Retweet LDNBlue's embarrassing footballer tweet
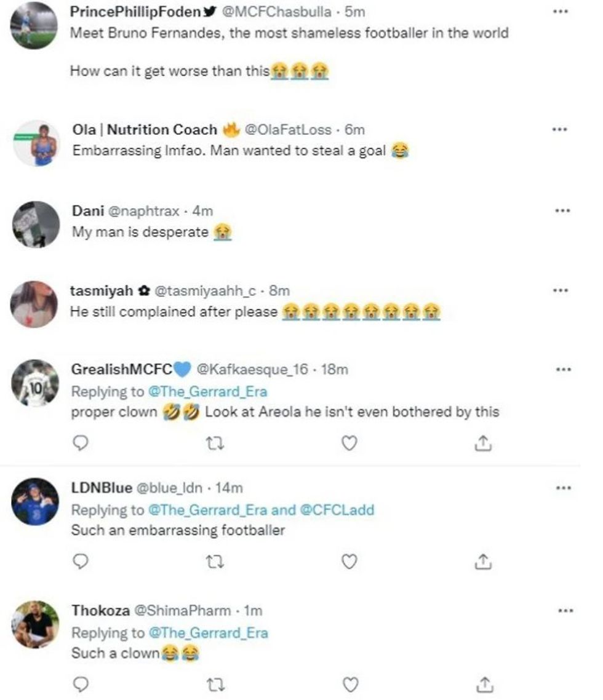The height and width of the screenshot is (700, 603). [210, 561]
